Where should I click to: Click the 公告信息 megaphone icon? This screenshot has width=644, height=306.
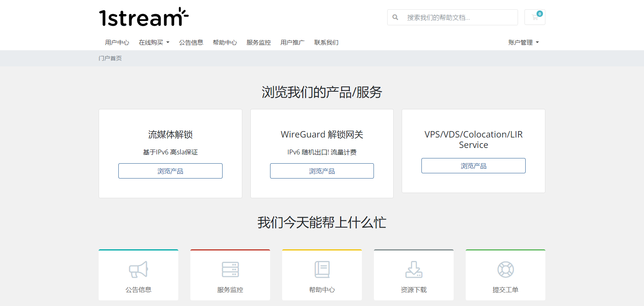coord(138,269)
